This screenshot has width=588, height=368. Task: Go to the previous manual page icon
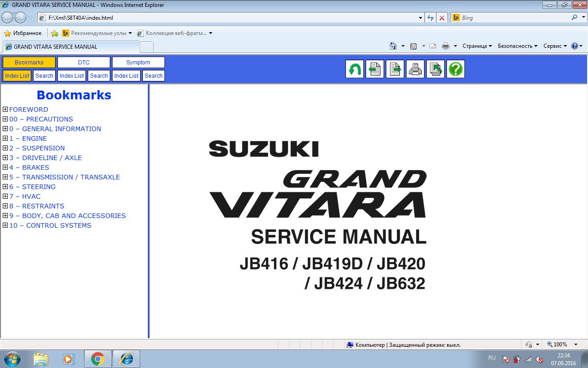[374, 69]
